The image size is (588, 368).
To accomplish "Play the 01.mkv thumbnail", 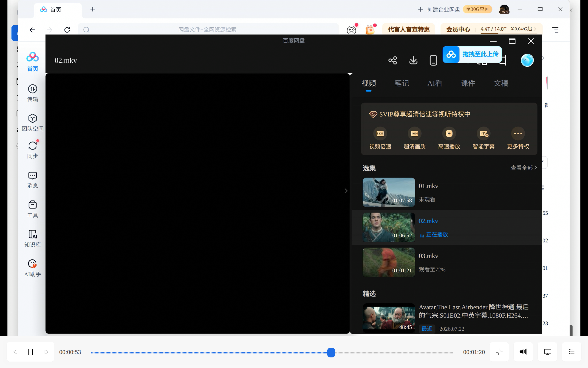I will pos(389,192).
